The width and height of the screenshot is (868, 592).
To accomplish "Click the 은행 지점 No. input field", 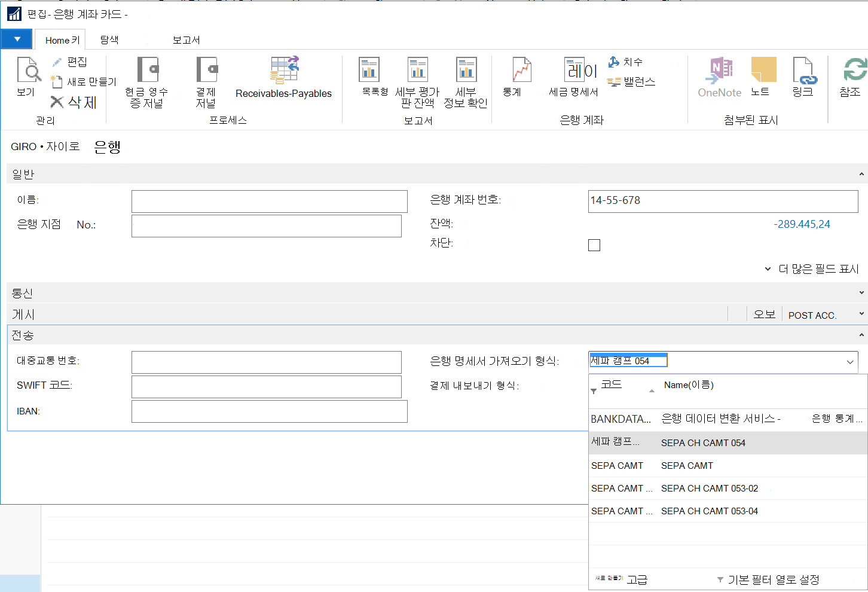I will 267,226.
